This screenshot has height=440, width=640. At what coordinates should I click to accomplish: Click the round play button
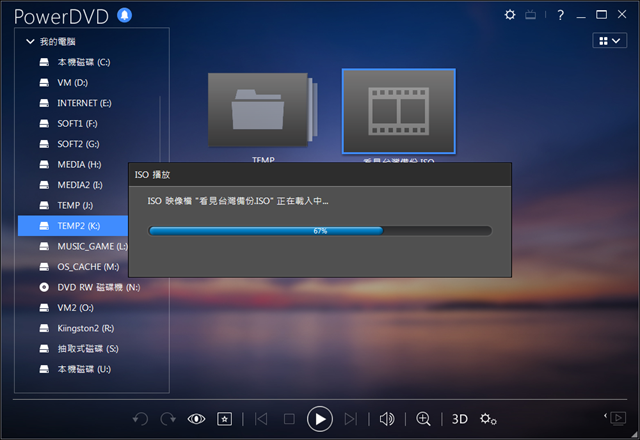[320, 419]
